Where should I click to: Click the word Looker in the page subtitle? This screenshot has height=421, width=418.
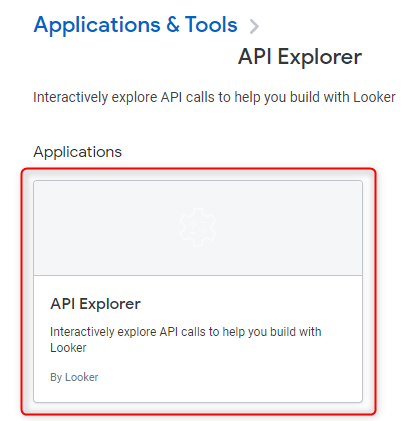point(374,97)
